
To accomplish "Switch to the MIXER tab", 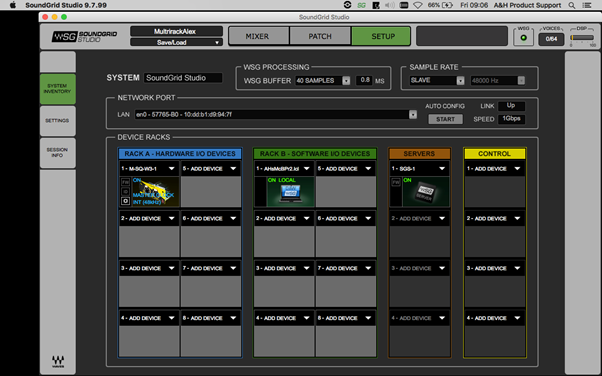I will click(x=259, y=36).
